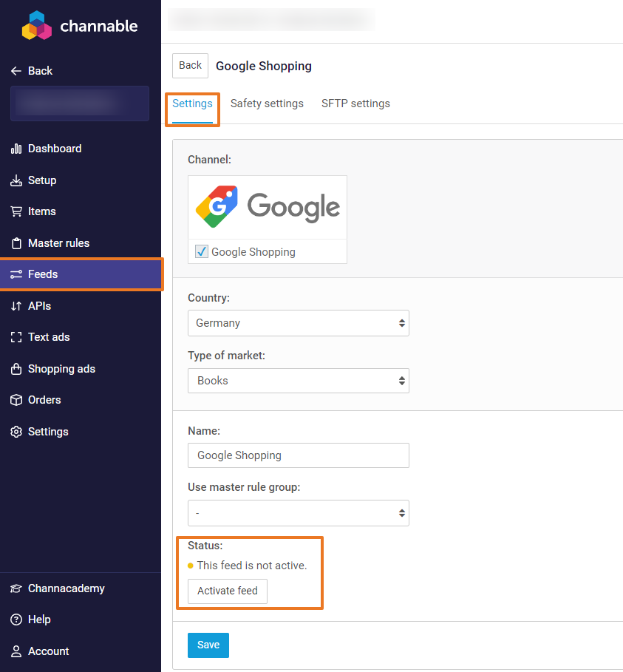Screen dimensions: 623x672
Task: Select Feeds in the sidebar menu
Action: click(x=81, y=274)
